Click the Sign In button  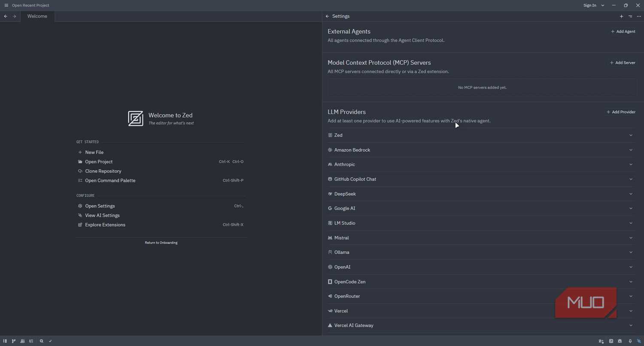(x=590, y=6)
